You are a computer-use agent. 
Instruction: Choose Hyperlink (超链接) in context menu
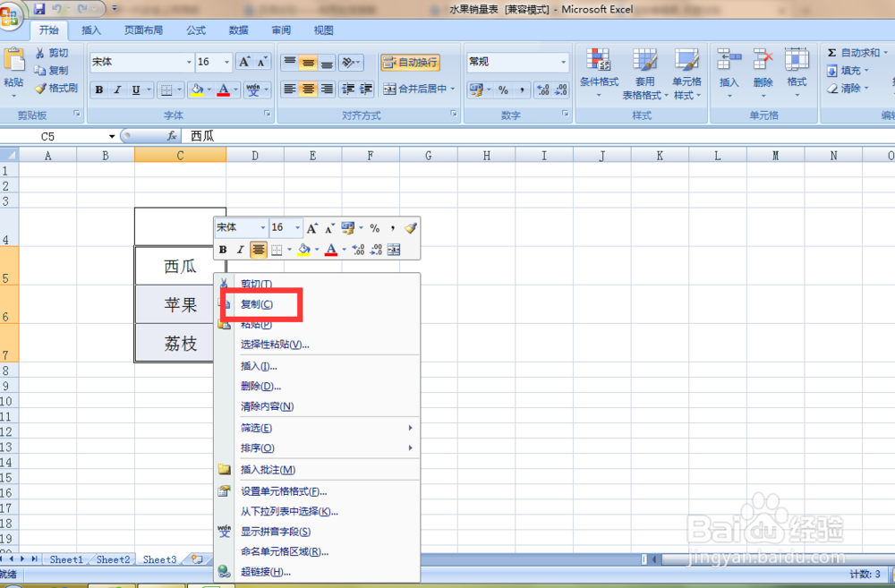[x=317, y=572]
